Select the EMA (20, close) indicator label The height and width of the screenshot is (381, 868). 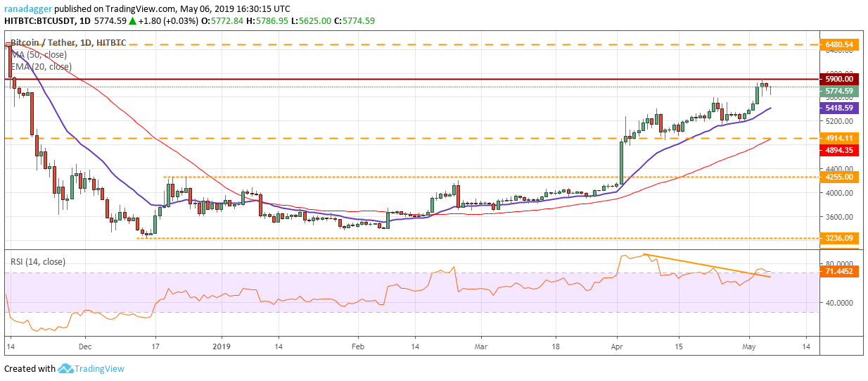click(40, 67)
